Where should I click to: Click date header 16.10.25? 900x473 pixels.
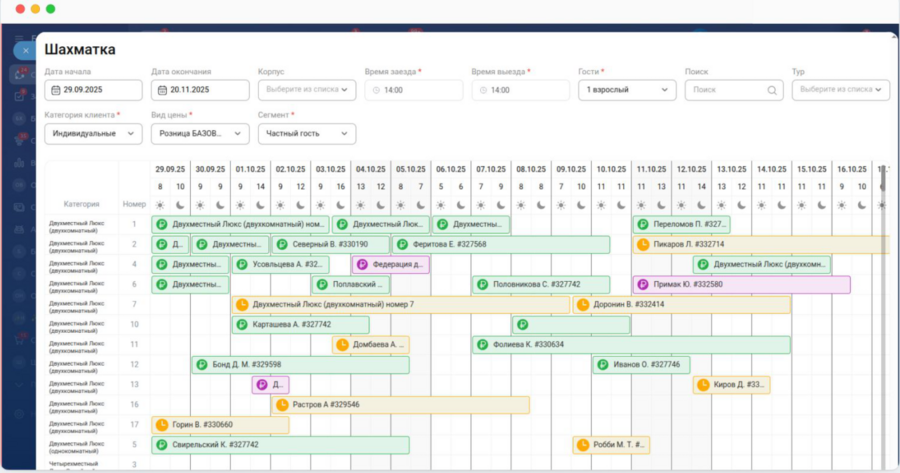[851, 170]
